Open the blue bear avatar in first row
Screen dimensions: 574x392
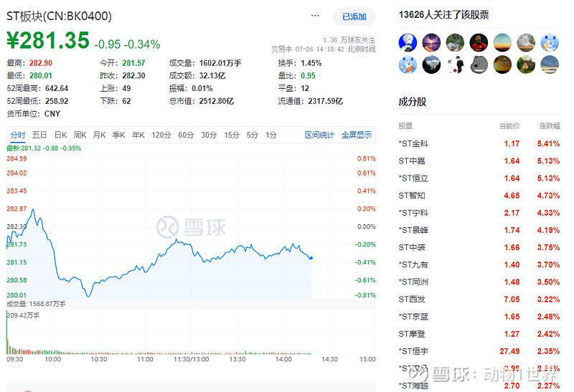click(550, 42)
